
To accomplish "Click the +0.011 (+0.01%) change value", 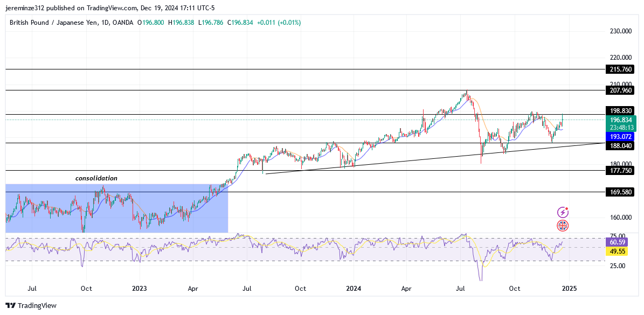I will pos(279,23).
